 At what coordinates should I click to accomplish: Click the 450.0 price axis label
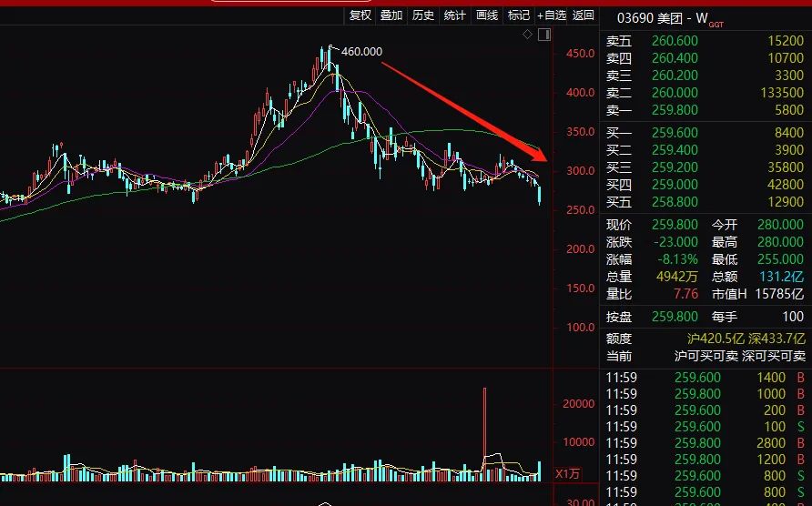pos(580,54)
